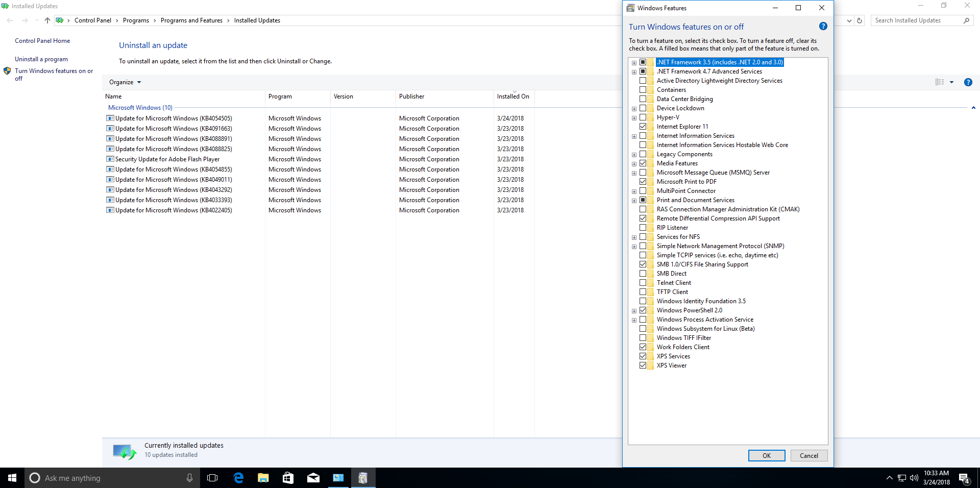Enable the TFTP Client checkbox
The image size is (980, 488).
click(643, 292)
